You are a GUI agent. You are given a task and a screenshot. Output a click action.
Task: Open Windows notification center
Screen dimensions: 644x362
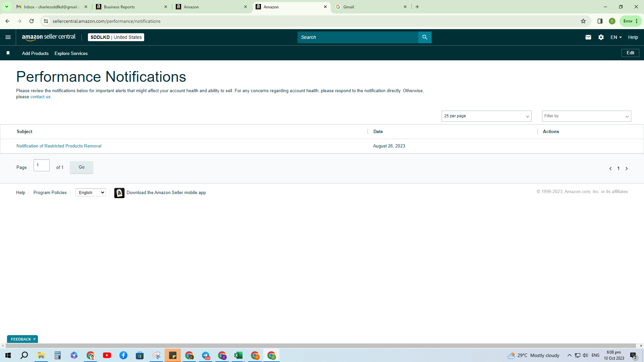pyautogui.click(x=634, y=356)
